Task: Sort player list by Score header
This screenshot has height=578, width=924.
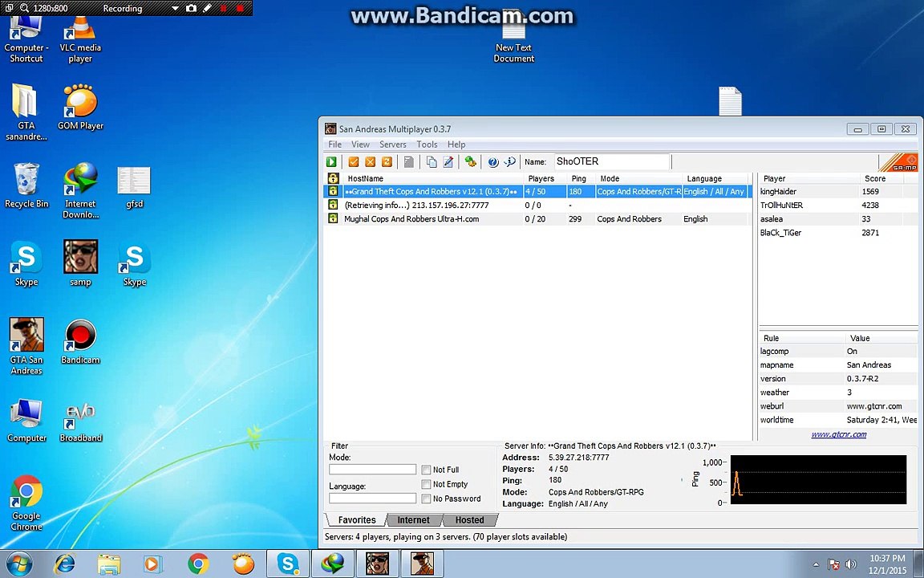Action: (880, 179)
